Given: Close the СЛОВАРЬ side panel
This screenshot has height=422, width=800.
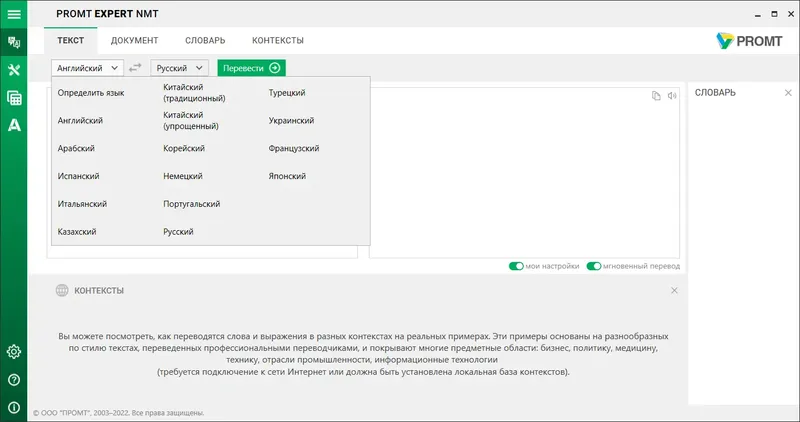Looking at the screenshot, I should pos(788,93).
